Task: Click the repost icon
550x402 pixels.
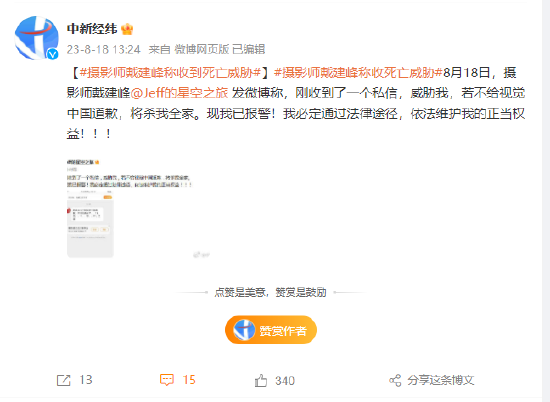Action: (63, 380)
